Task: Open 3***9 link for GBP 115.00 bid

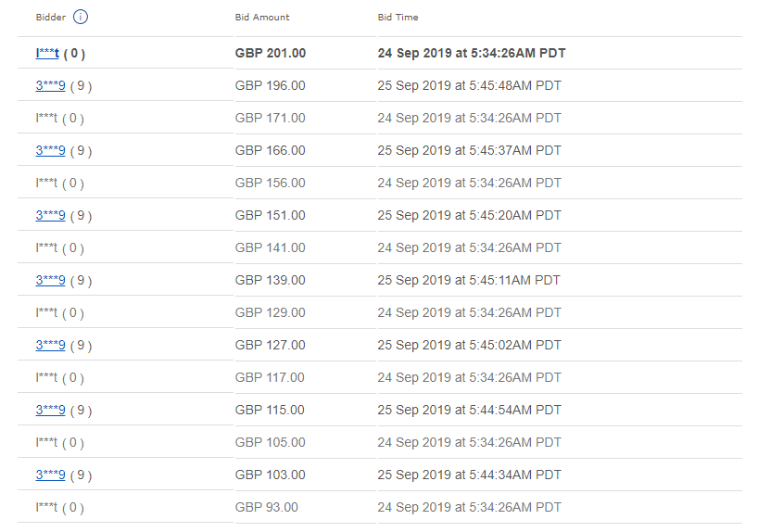Action: pos(50,410)
